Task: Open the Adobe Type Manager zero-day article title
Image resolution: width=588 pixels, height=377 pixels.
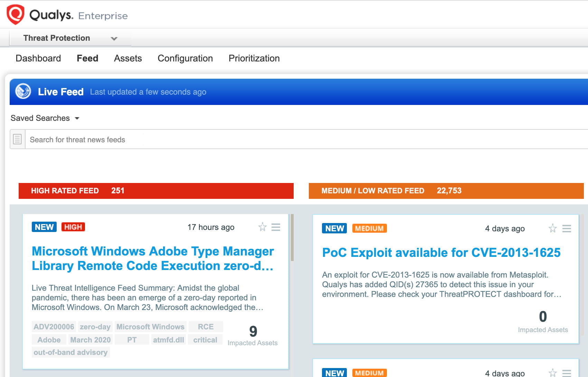Action: click(153, 258)
